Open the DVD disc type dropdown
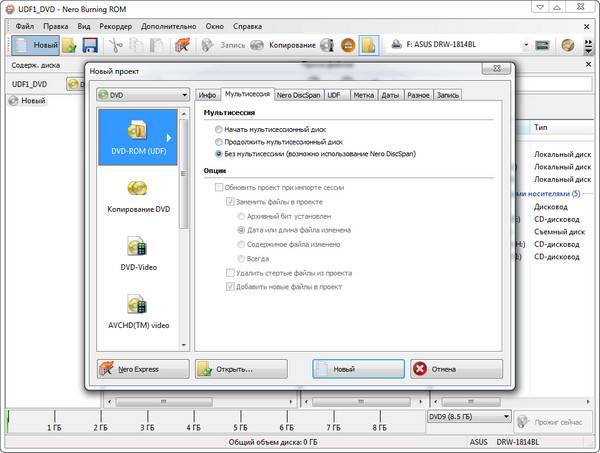The height and width of the screenshot is (453, 600). pos(141,95)
